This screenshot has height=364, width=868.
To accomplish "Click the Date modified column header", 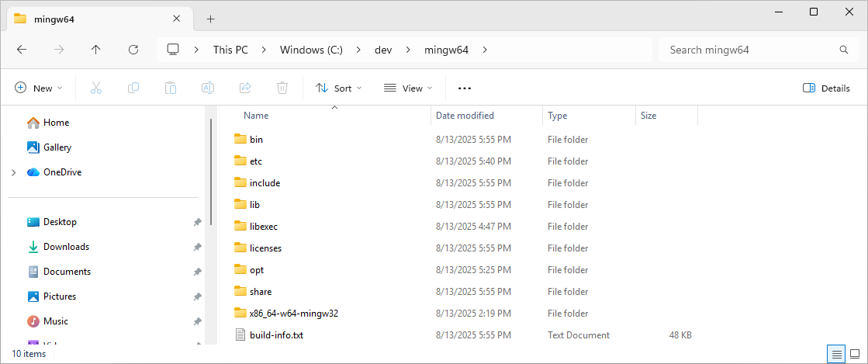I will [x=465, y=116].
